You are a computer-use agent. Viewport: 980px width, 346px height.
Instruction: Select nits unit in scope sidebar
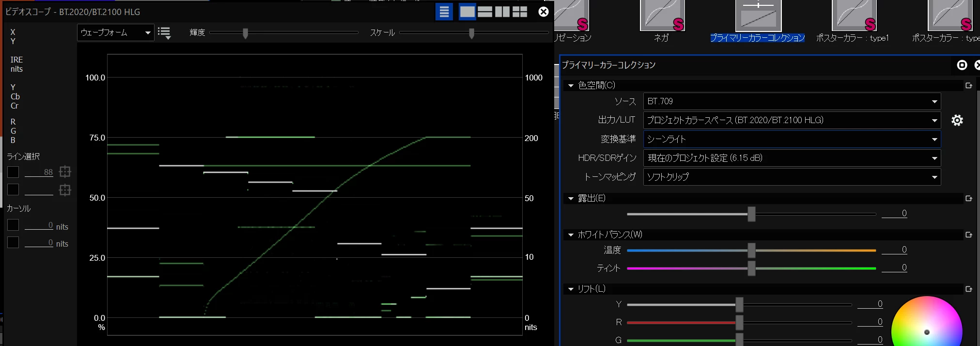coord(16,69)
